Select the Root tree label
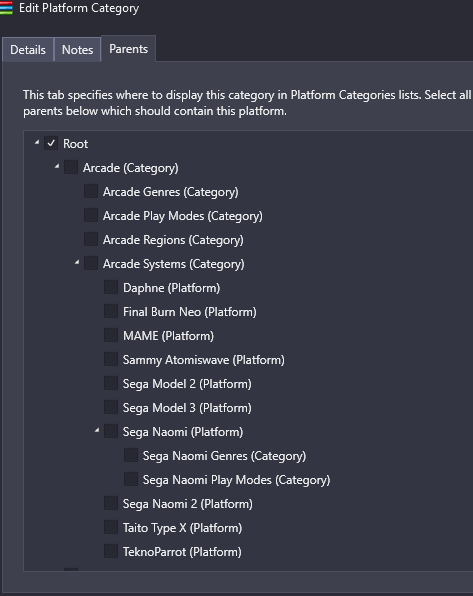 [75, 144]
